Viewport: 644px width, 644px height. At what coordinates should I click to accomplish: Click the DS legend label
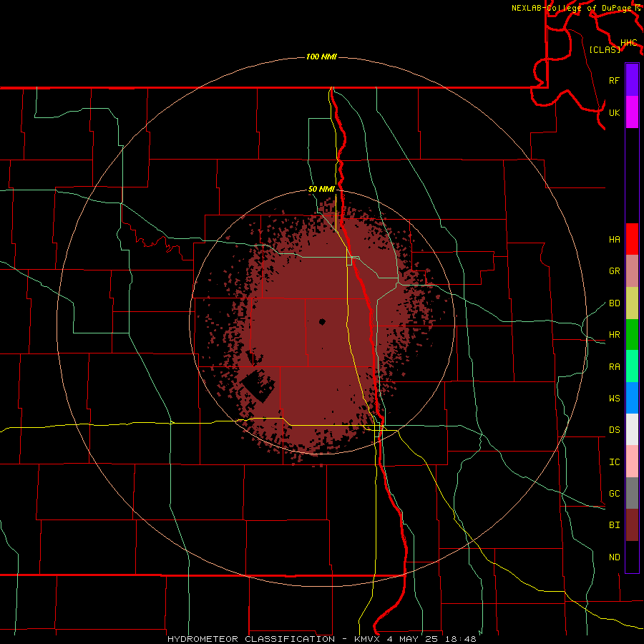[614, 430]
